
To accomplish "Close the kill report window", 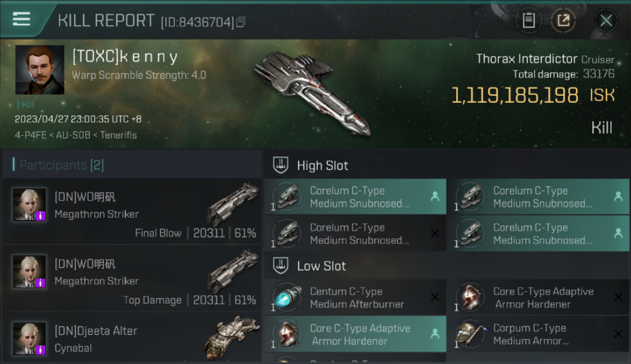I will point(606,20).
